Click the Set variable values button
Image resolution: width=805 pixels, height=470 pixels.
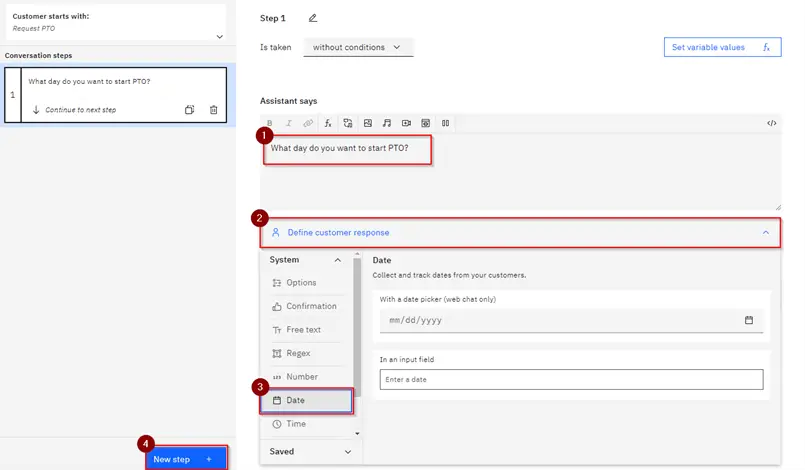tap(722, 47)
